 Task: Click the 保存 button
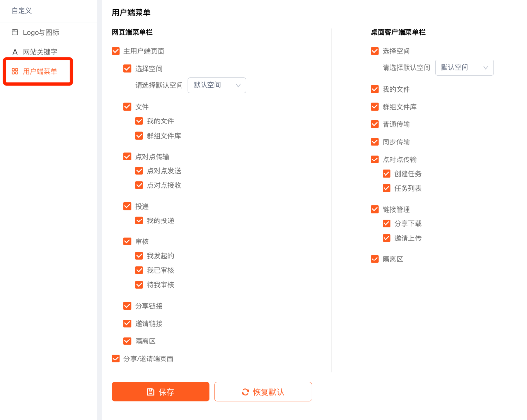coord(161,392)
